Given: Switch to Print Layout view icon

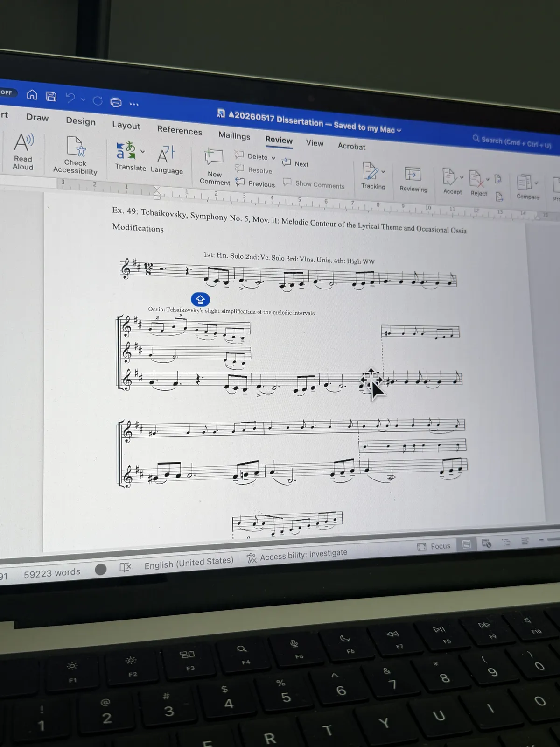Looking at the screenshot, I should tap(466, 544).
